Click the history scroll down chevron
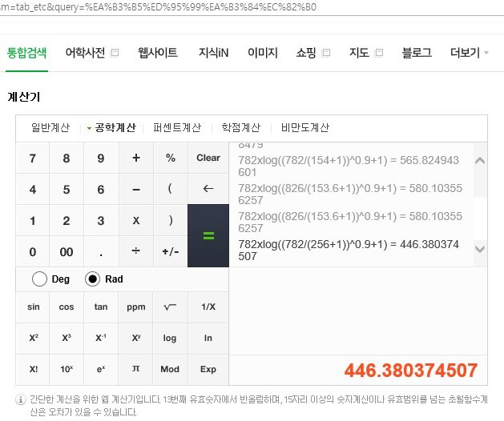 480,249
